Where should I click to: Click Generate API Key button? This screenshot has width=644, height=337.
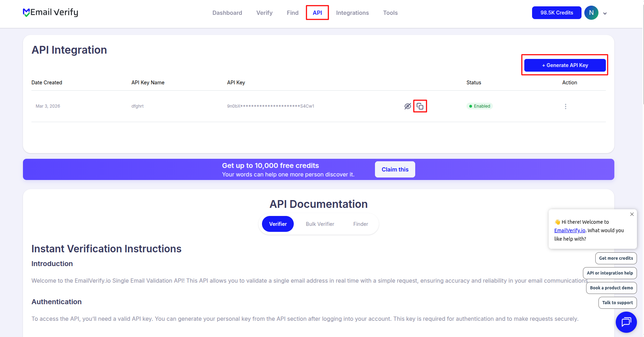(565, 65)
